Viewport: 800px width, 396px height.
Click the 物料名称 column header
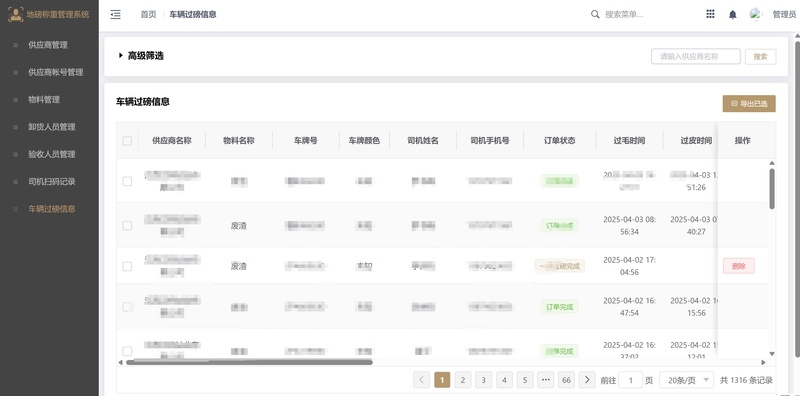[239, 140]
